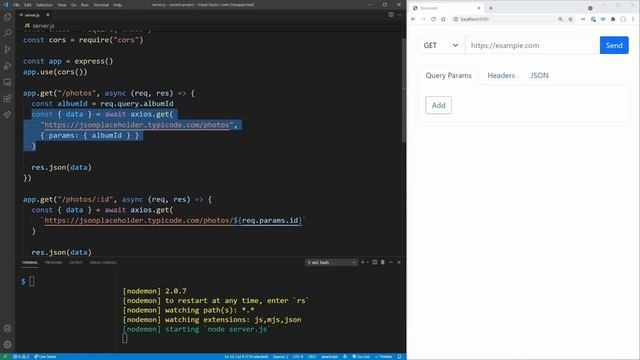Open the View menu in VS Code
640x360 pixels.
62,5
